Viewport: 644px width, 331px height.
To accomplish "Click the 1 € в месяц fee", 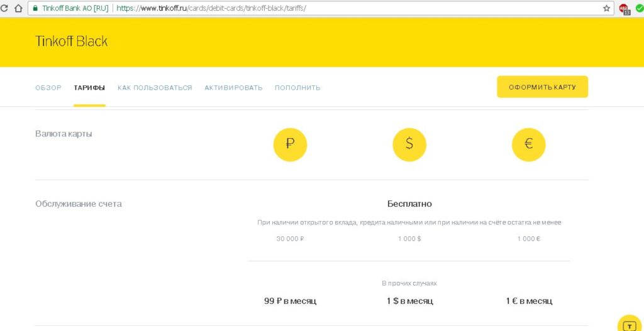I will tap(528, 301).
